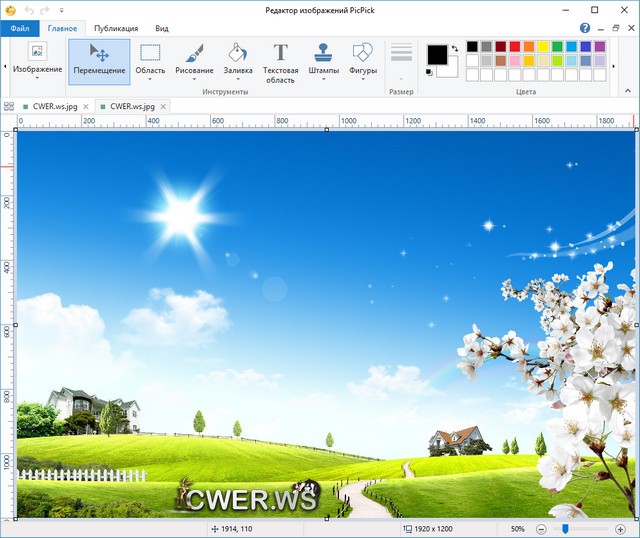Screen dimensions: 640x538
Task: Click the Undo arrow in title bar
Action: pyautogui.click(x=27, y=9)
